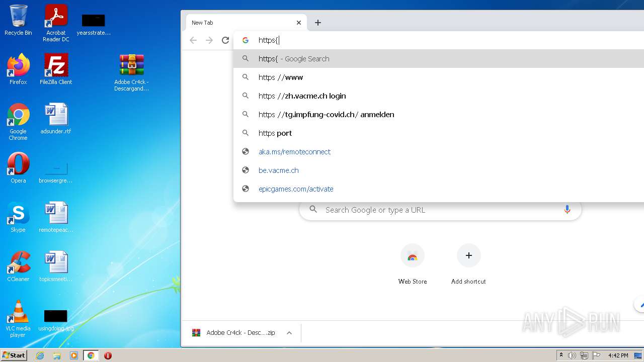The width and height of the screenshot is (644, 362).
Task: Open the epicgames.com/activate suggestion
Action: pos(439,189)
